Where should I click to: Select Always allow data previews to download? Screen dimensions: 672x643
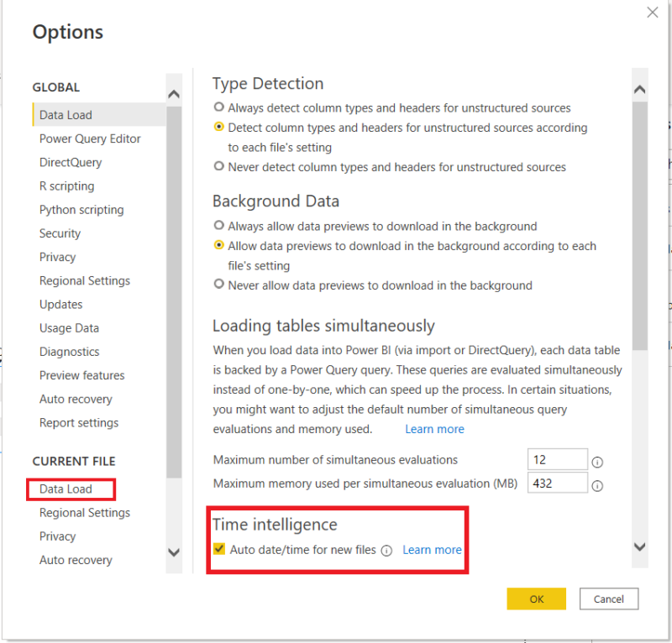click(x=217, y=226)
